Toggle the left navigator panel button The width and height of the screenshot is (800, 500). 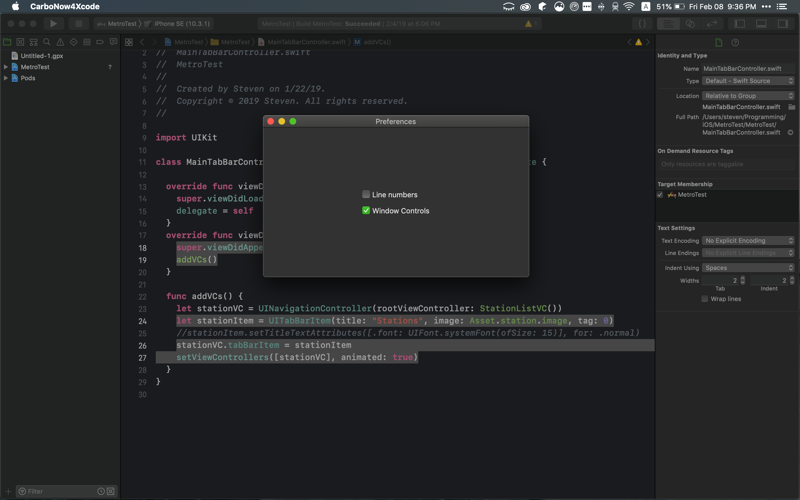pyautogui.click(x=739, y=23)
